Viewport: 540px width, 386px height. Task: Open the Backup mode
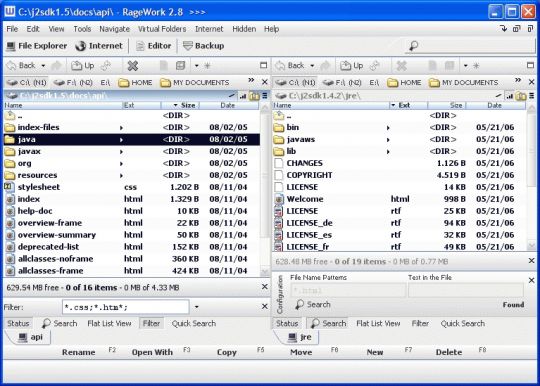pyautogui.click(x=204, y=46)
